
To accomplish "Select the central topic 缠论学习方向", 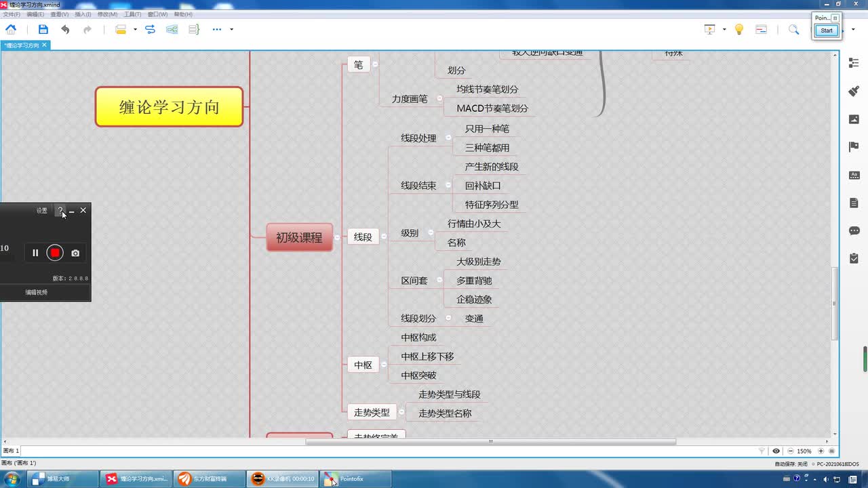I will pos(169,106).
